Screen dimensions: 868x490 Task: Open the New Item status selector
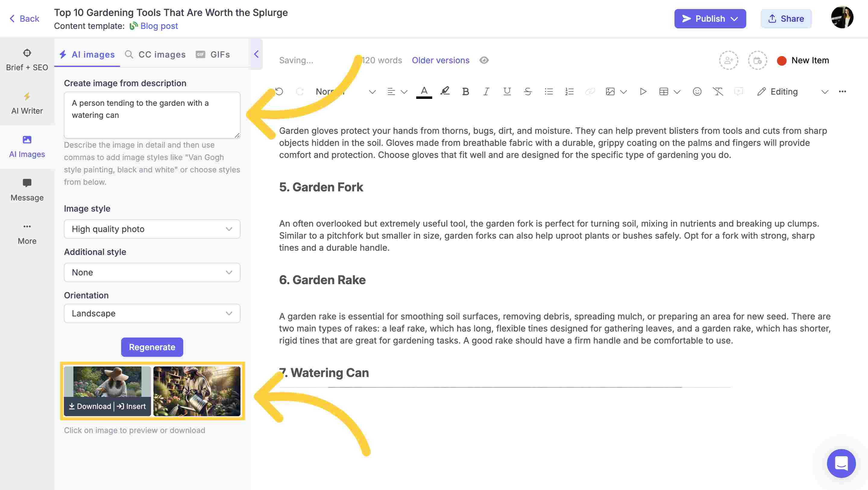(x=803, y=60)
